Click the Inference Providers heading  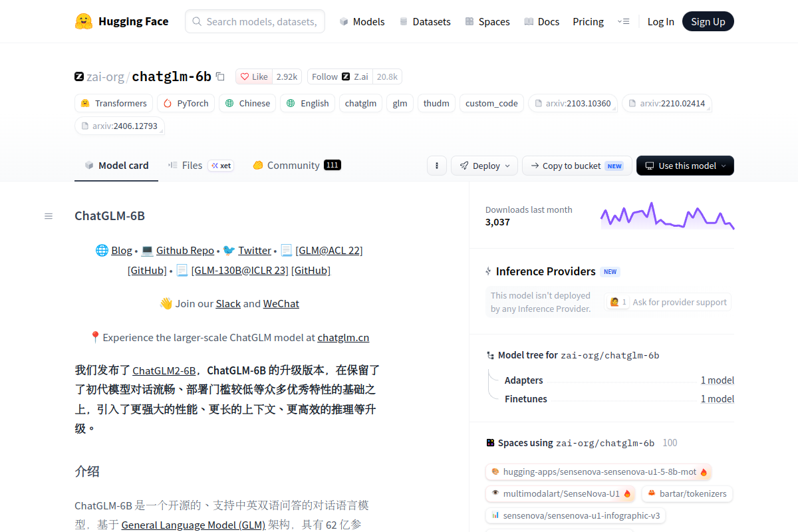tap(546, 271)
